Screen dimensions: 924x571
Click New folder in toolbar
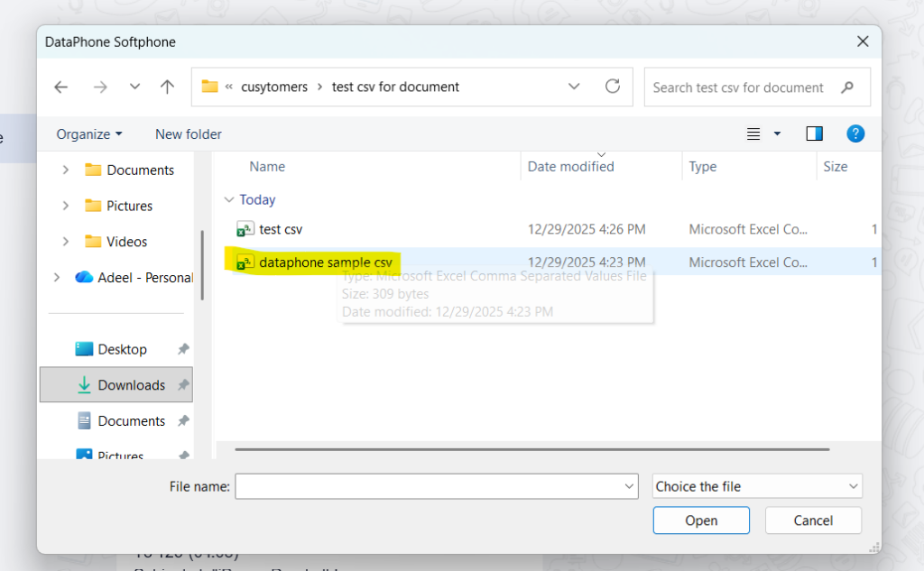click(188, 134)
